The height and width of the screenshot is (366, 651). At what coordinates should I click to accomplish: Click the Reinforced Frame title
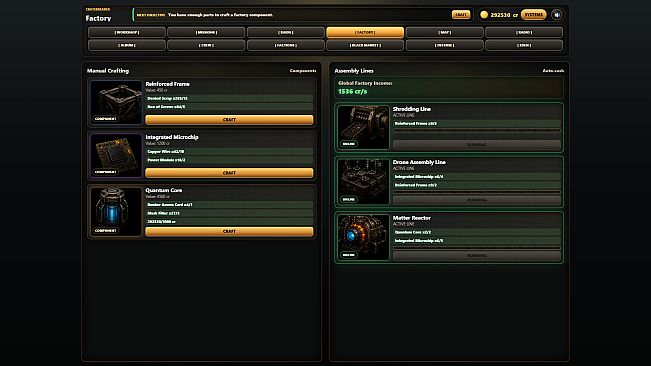tap(167, 84)
